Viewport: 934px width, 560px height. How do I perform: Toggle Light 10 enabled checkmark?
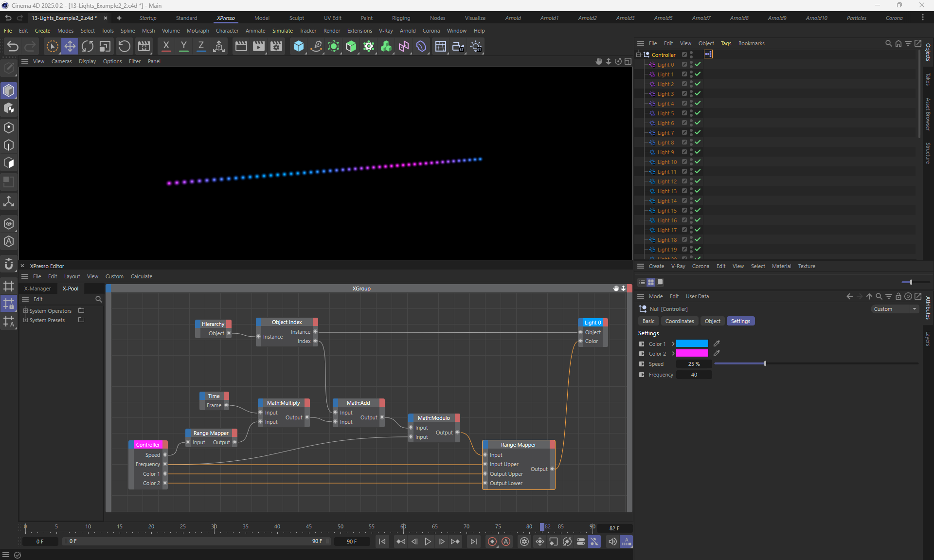[x=698, y=162]
